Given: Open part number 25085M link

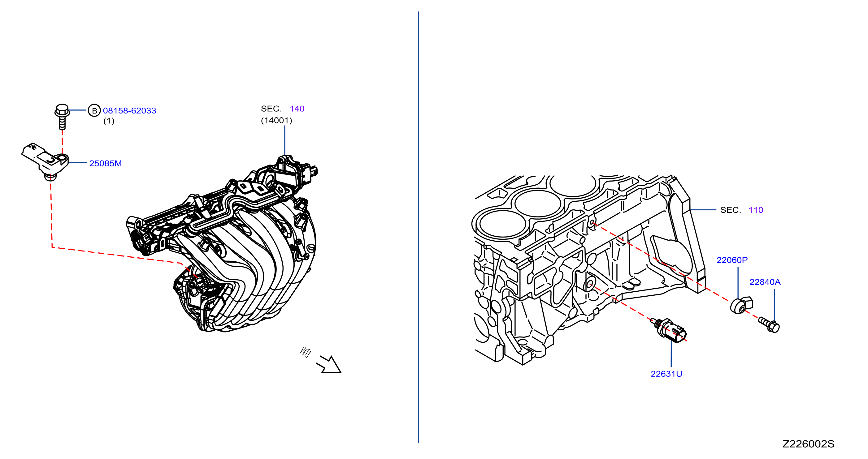Looking at the screenshot, I should pos(105,163).
